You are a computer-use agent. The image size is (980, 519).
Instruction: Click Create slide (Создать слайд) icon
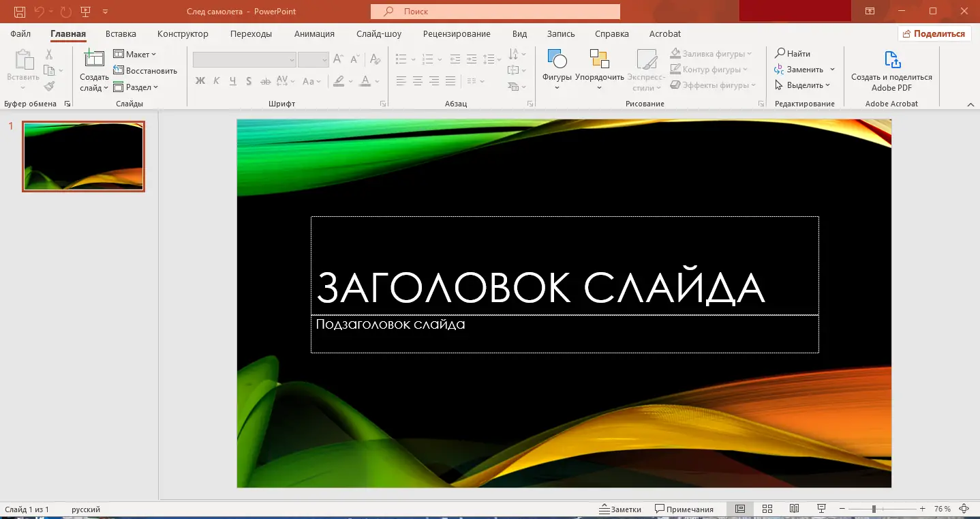click(x=94, y=60)
